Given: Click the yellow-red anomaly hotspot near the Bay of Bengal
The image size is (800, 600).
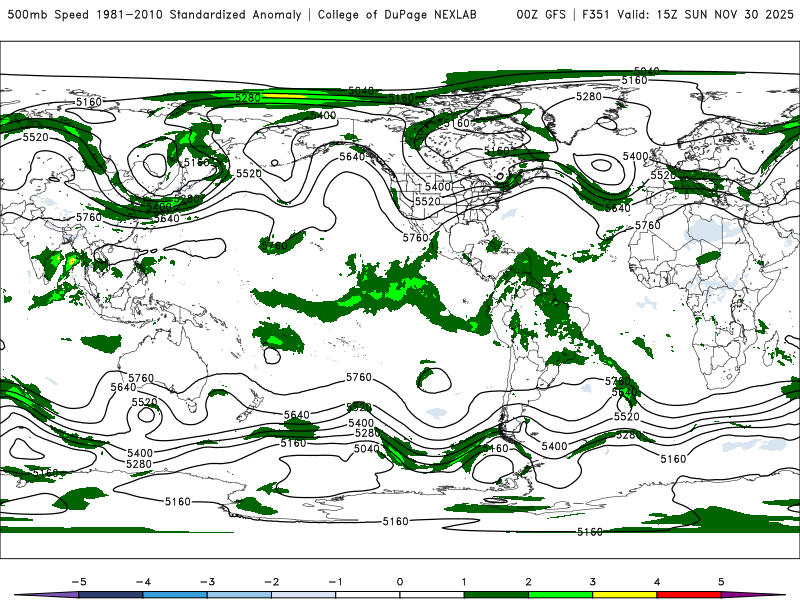Looking at the screenshot, I should click(72, 262).
